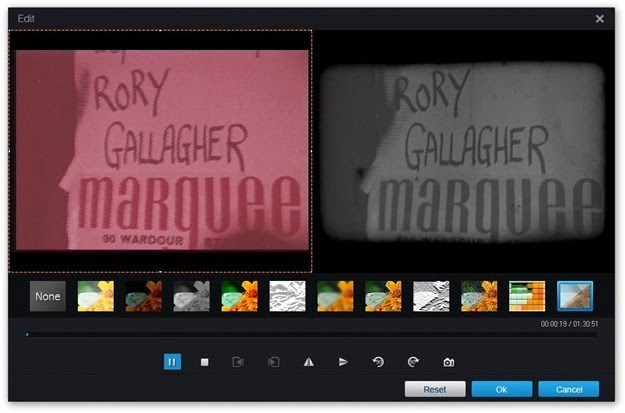The height and width of the screenshot is (413, 625).
Task: Apply the grayscale butterfly effect thumbnail
Action: point(191,296)
